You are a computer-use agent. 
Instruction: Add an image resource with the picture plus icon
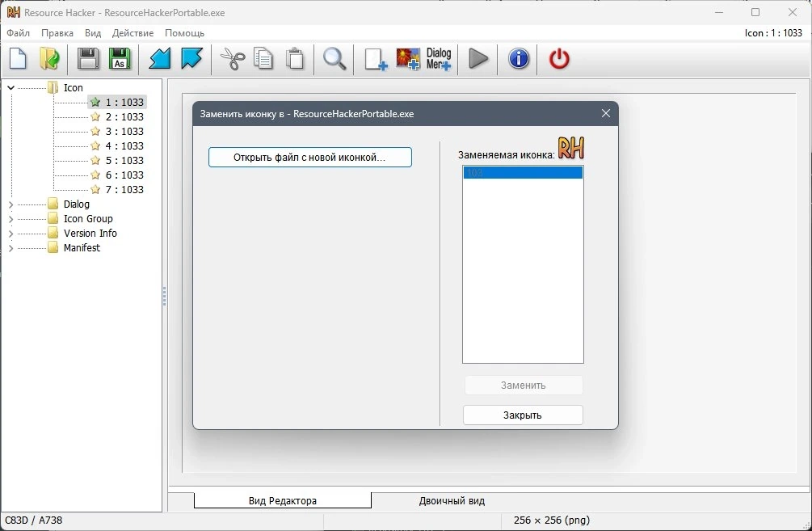pyautogui.click(x=407, y=59)
